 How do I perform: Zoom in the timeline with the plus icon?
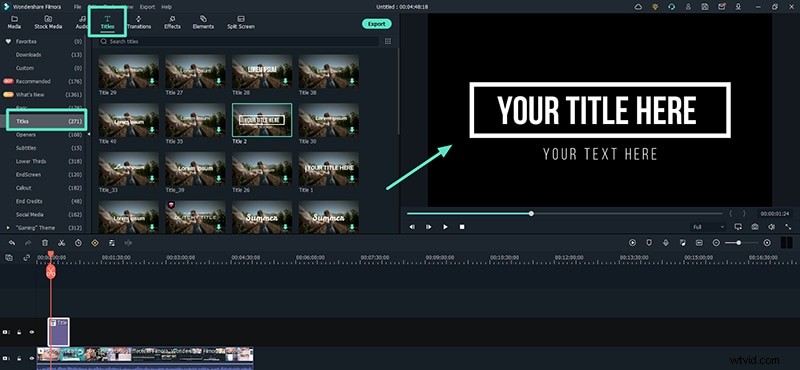(767, 243)
